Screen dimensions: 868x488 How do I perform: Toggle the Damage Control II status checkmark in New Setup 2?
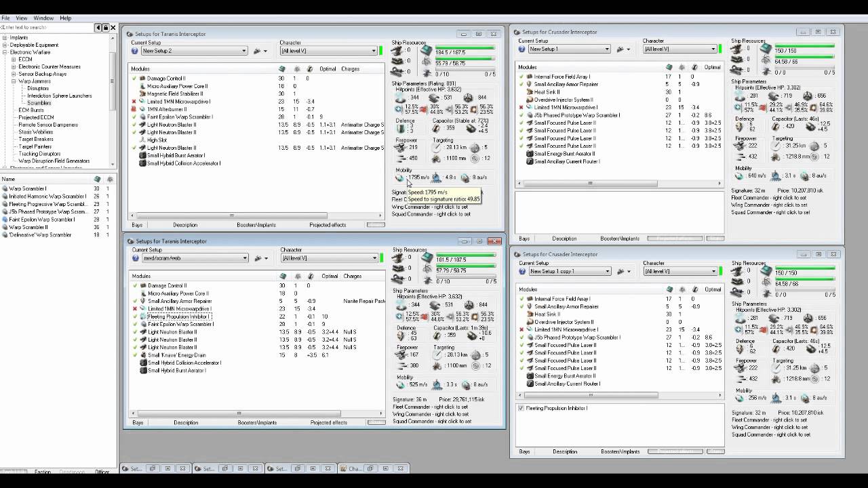[134, 79]
